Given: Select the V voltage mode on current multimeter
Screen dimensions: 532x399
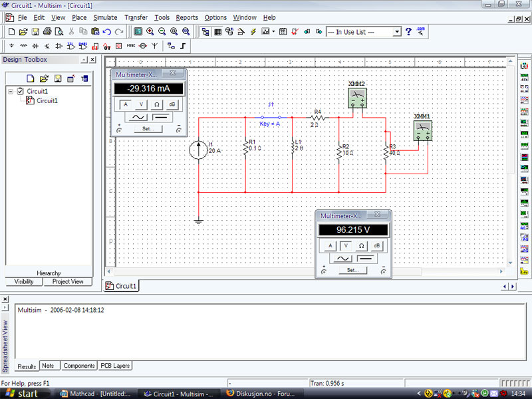Looking at the screenshot, I should coord(141,104).
